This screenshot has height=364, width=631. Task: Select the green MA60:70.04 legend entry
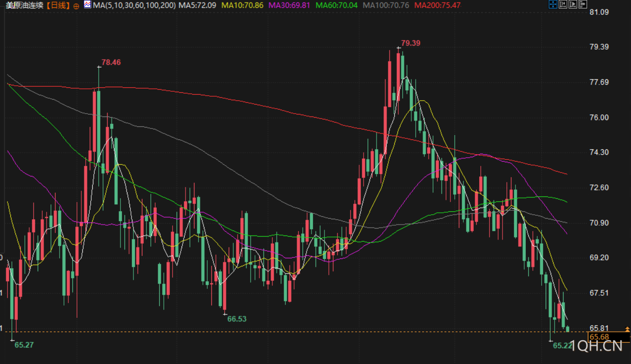pos(336,5)
